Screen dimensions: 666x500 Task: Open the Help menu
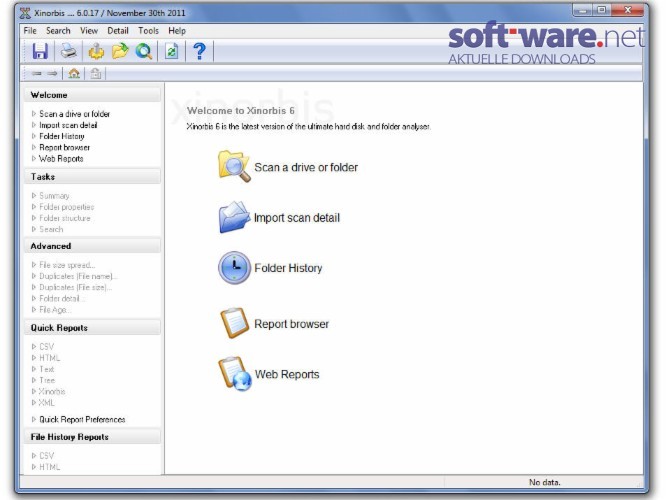(x=177, y=31)
